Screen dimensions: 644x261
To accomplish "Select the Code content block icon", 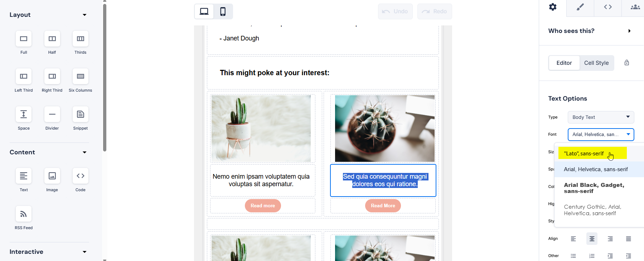I will [x=81, y=176].
